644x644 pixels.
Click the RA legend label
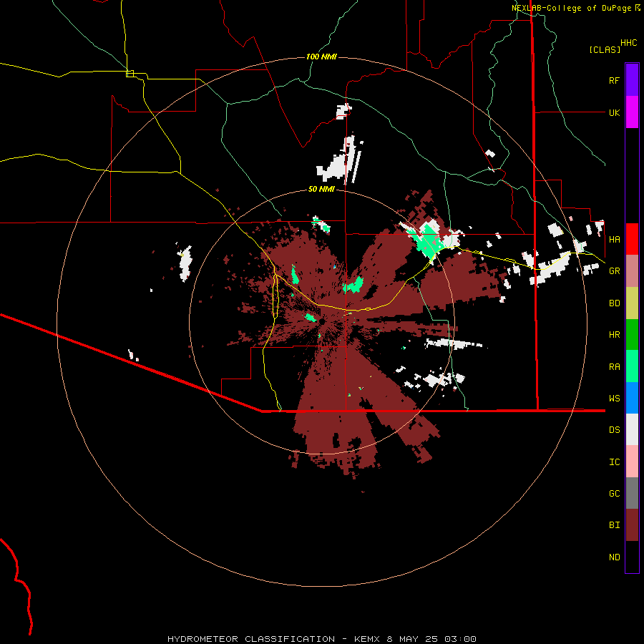click(x=614, y=367)
